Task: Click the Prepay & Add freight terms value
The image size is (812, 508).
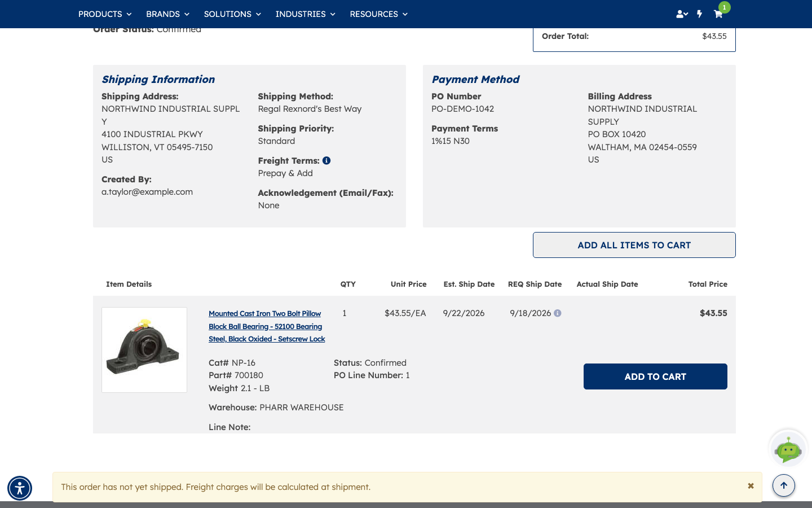Action: 285,173
